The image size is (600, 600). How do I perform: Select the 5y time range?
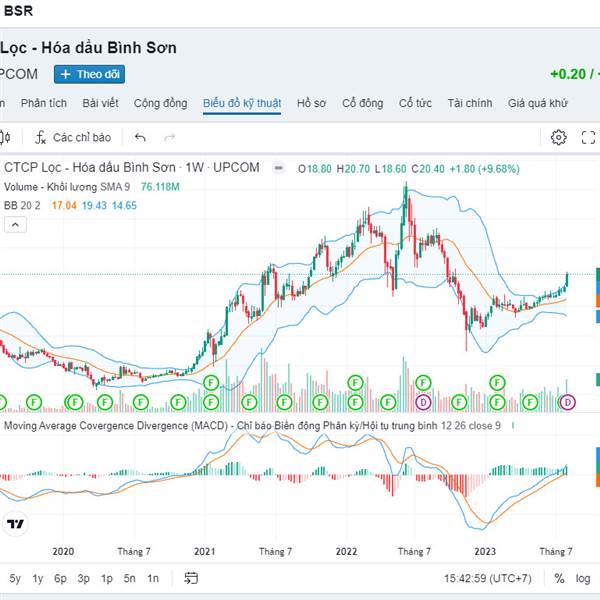tap(15, 578)
